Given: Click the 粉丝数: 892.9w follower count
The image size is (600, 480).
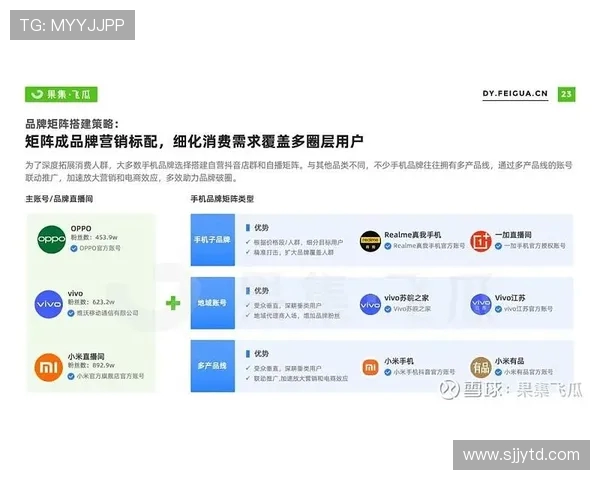Looking at the screenshot, I should (x=91, y=366).
